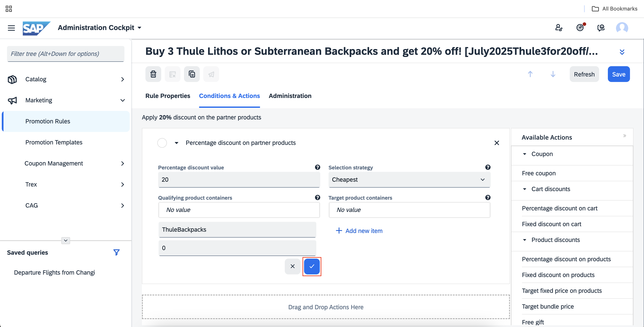Focus the Filter tree input
Image resolution: width=644 pixels, height=327 pixels.
[x=65, y=54]
